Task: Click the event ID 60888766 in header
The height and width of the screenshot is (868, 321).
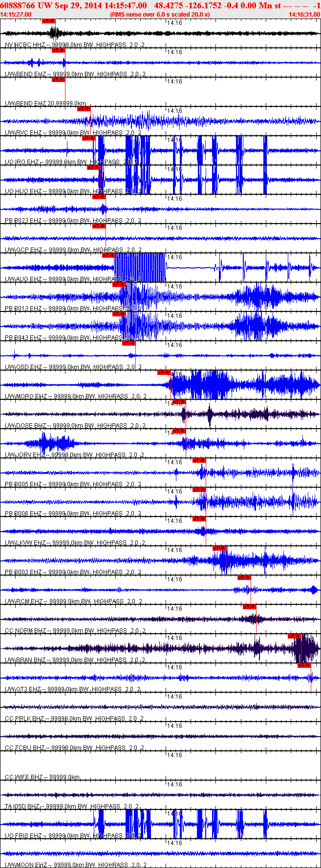Action: pyautogui.click(x=17, y=5)
